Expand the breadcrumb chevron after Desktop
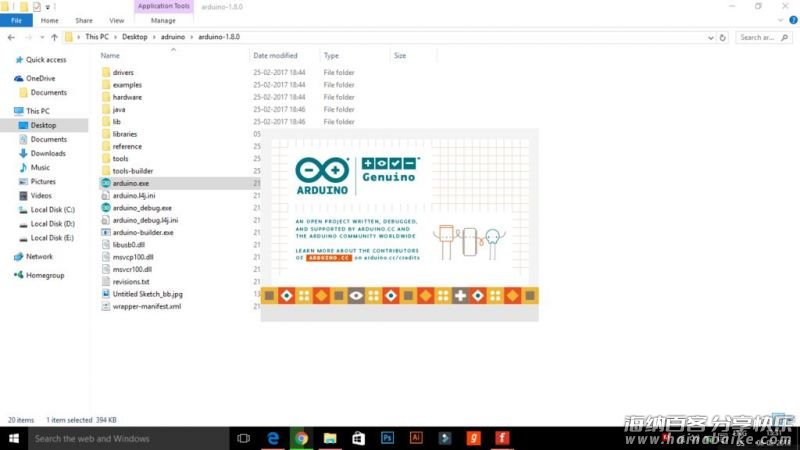 [x=155, y=37]
